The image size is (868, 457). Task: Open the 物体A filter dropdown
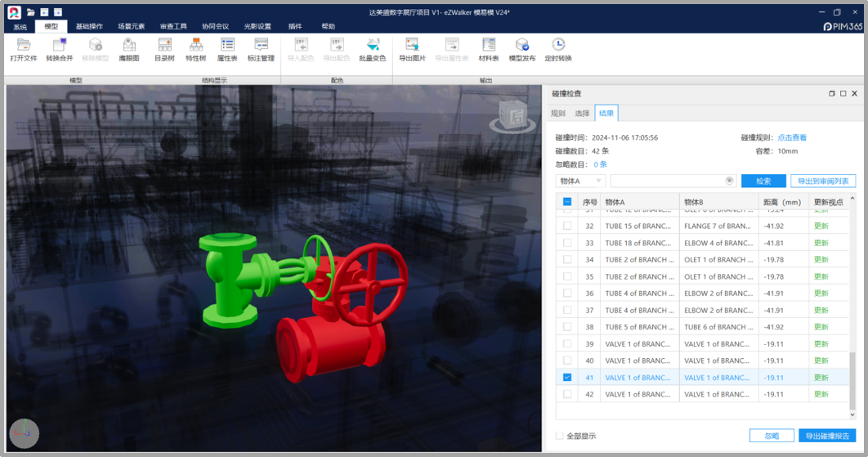[x=580, y=181]
